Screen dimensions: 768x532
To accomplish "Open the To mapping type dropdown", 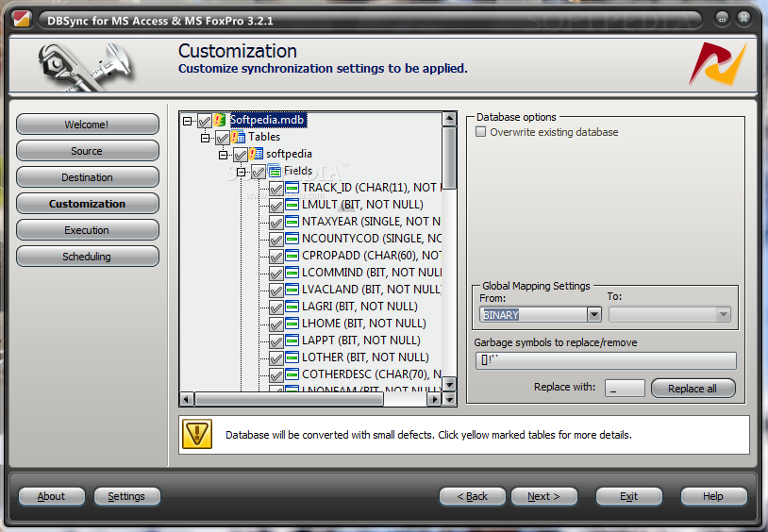I will pyautogui.click(x=723, y=314).
